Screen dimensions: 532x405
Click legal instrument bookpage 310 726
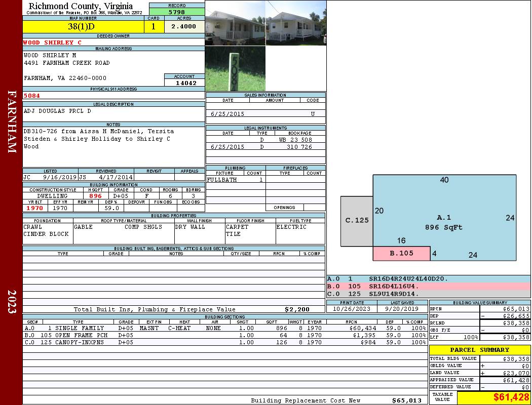click(299, 147)
